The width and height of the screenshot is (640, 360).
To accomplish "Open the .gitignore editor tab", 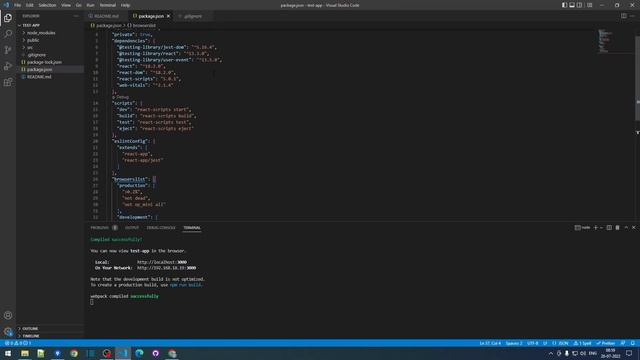I will [193, 16].
